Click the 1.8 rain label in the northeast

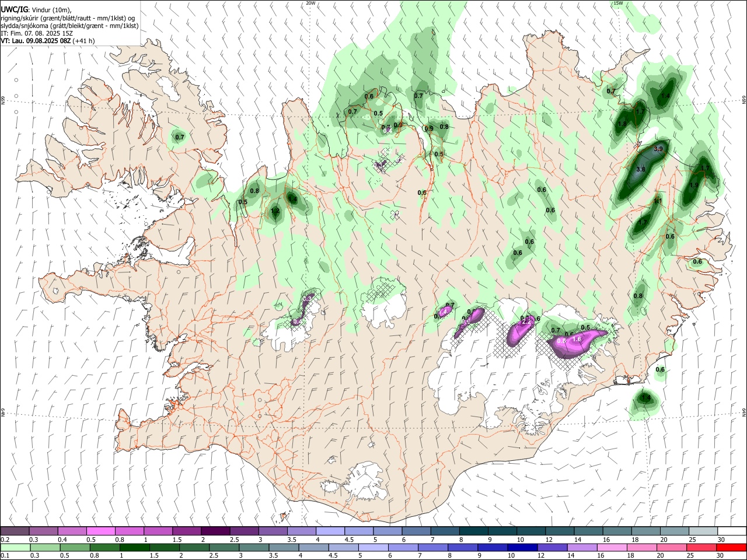pos(622,124)
